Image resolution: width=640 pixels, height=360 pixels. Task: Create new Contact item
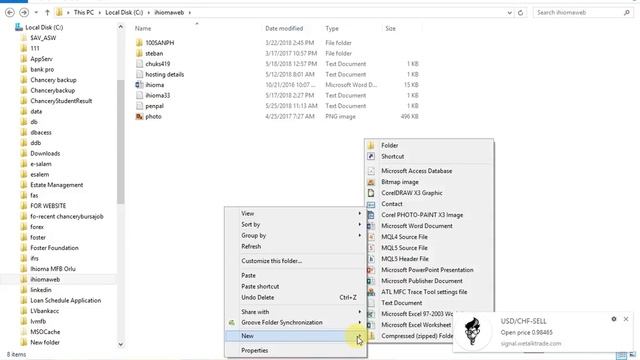429,204
